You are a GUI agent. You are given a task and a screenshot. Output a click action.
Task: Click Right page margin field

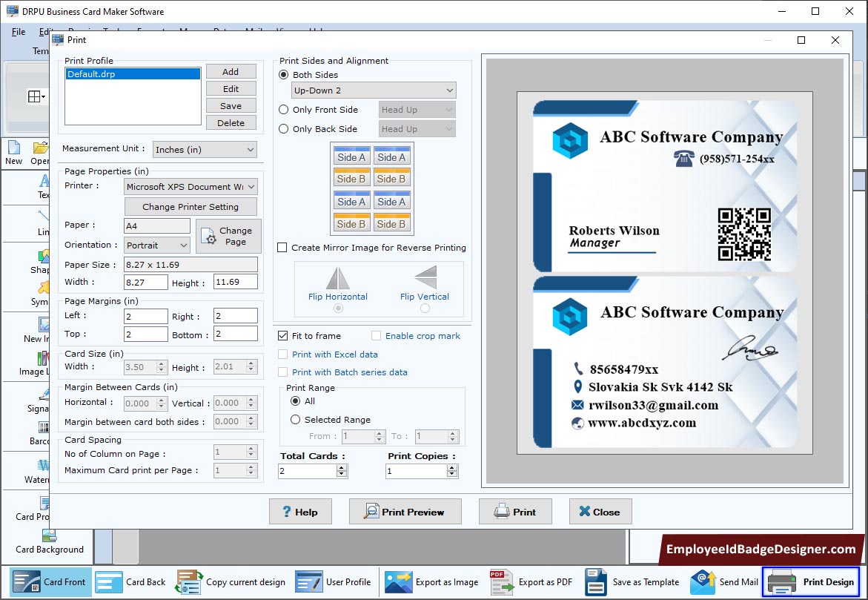[235, 316]
